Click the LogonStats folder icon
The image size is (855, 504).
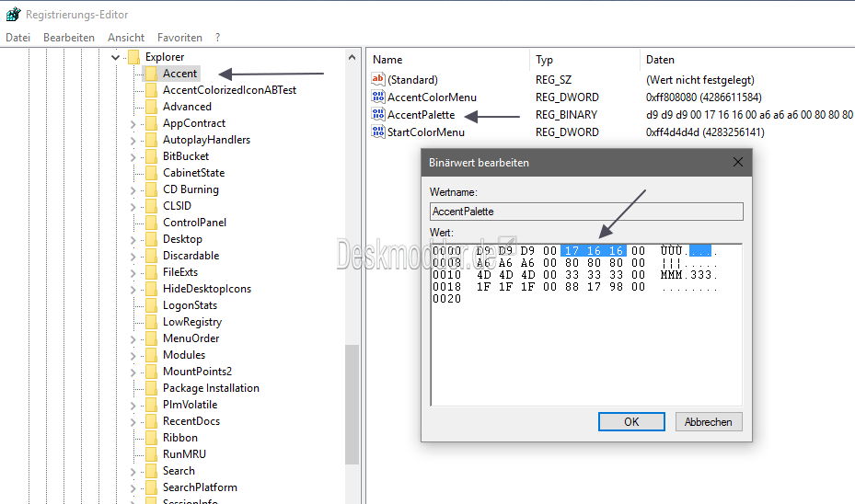(x=152, y=305)
